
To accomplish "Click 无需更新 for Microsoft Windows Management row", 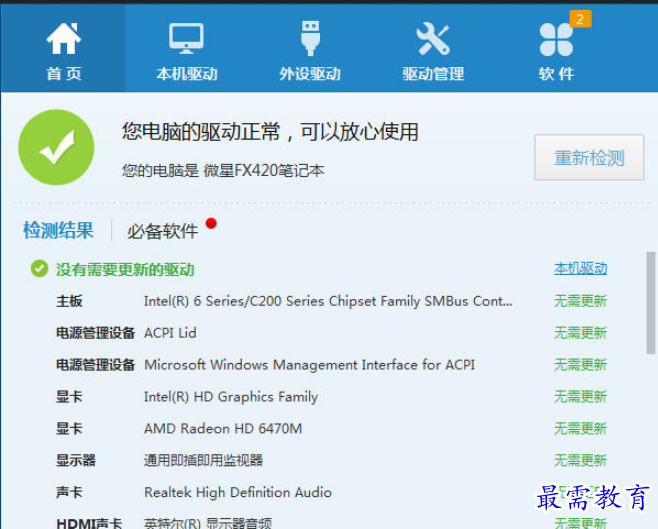I will coord(580,365).
